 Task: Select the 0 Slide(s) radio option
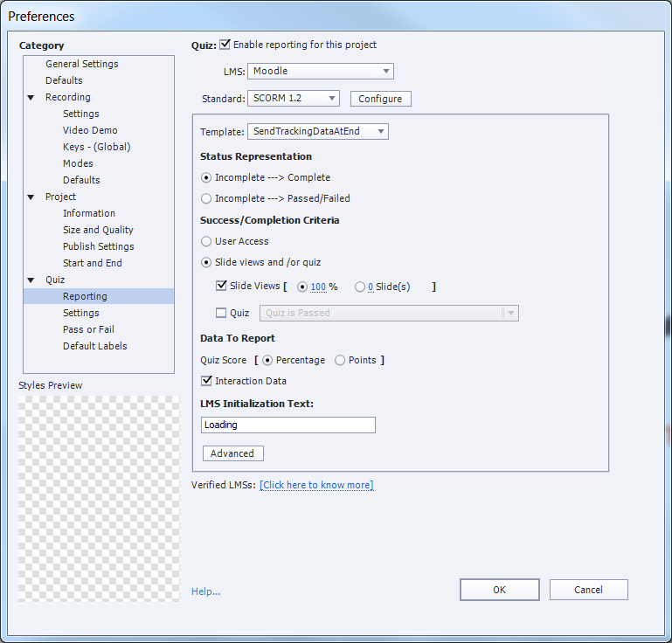pos(359,287)
